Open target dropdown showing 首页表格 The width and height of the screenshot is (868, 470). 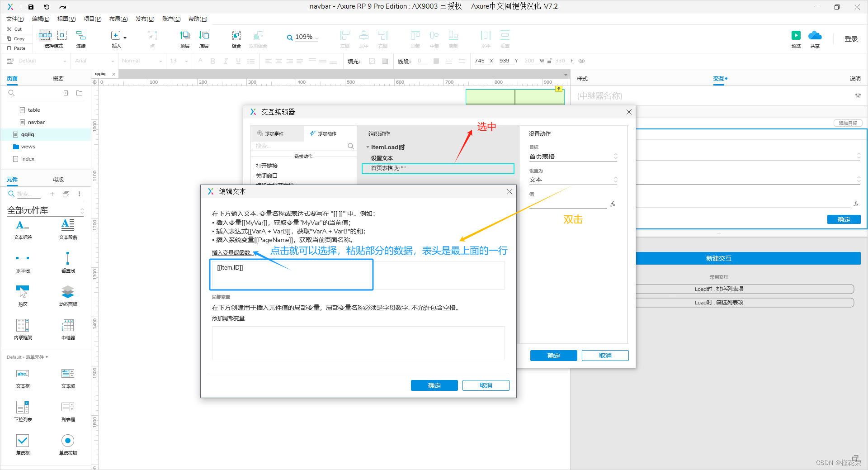tap(573, 157)
